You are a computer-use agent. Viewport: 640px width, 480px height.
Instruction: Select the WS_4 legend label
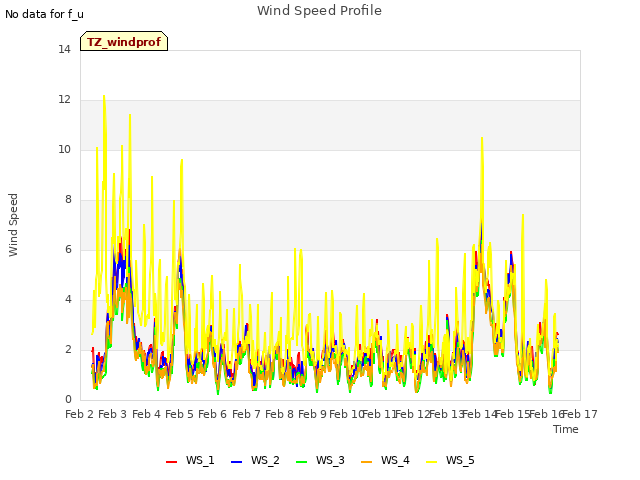click(x=395, y=460)
